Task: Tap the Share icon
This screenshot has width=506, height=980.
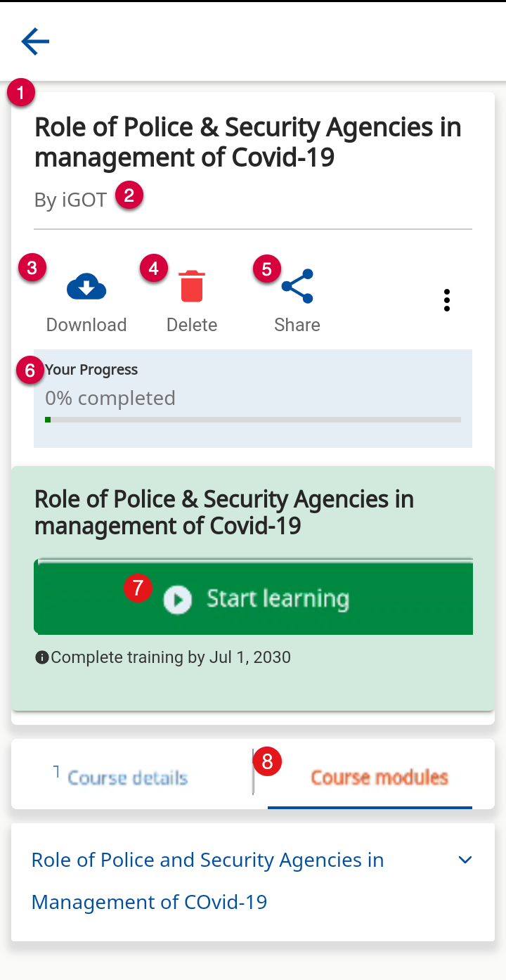Action: tap(297, 287)
